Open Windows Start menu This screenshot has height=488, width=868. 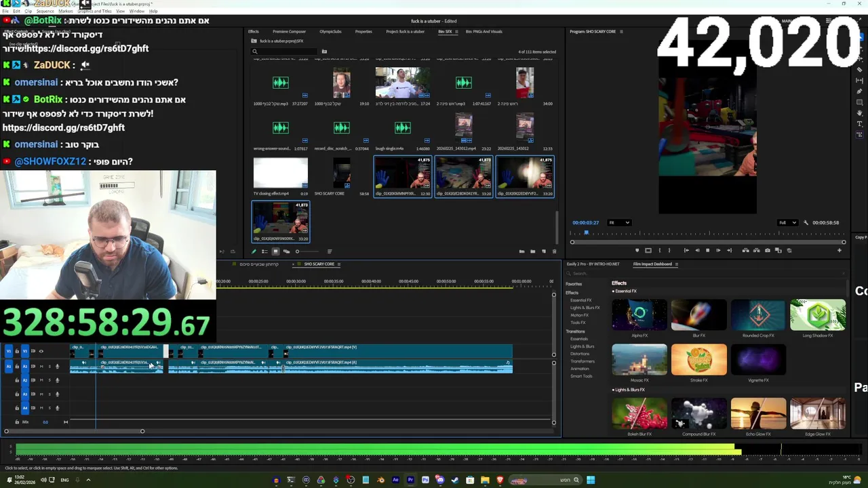click(x=591, y=480)
